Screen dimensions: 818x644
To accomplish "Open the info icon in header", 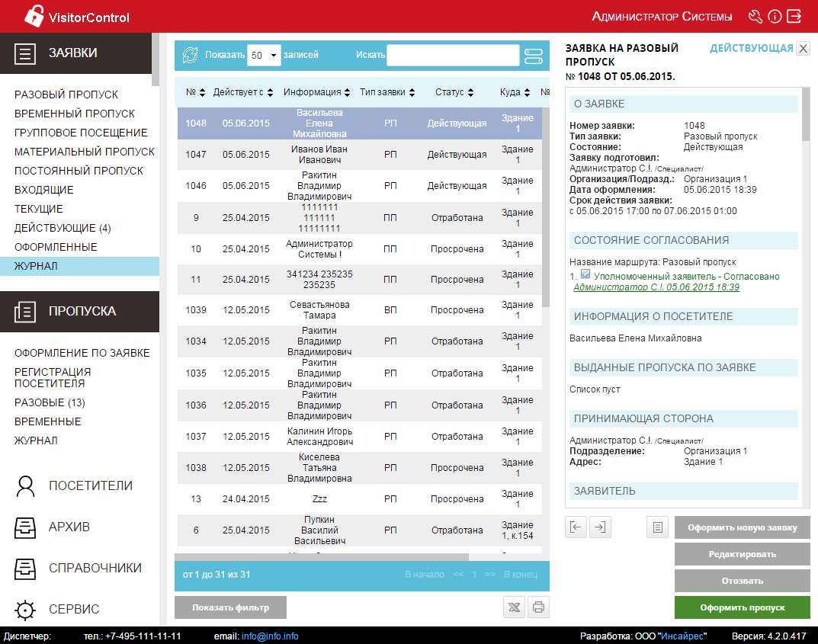I will coord(775,17).
